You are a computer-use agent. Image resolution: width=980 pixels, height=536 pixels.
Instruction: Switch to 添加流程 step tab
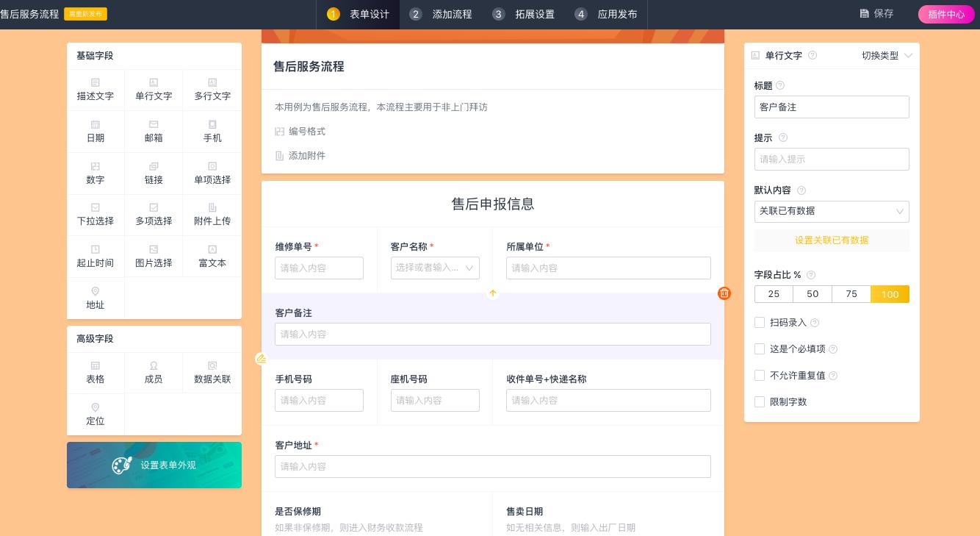click(x=441, y=14)
